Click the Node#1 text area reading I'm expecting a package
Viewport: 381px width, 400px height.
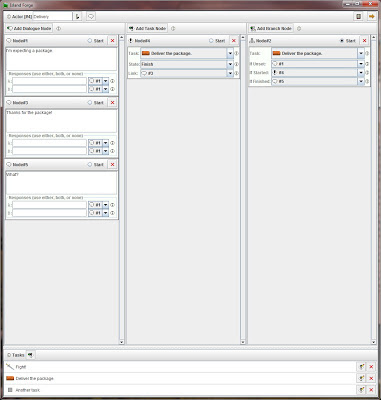tap(61, 59)
